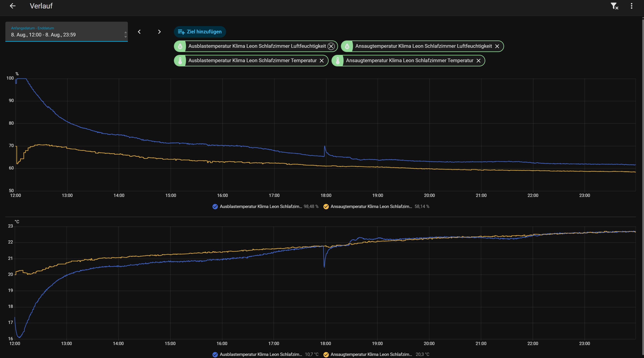The image size is (644, 358).
Task: Go to next date range
Action: 159,32
